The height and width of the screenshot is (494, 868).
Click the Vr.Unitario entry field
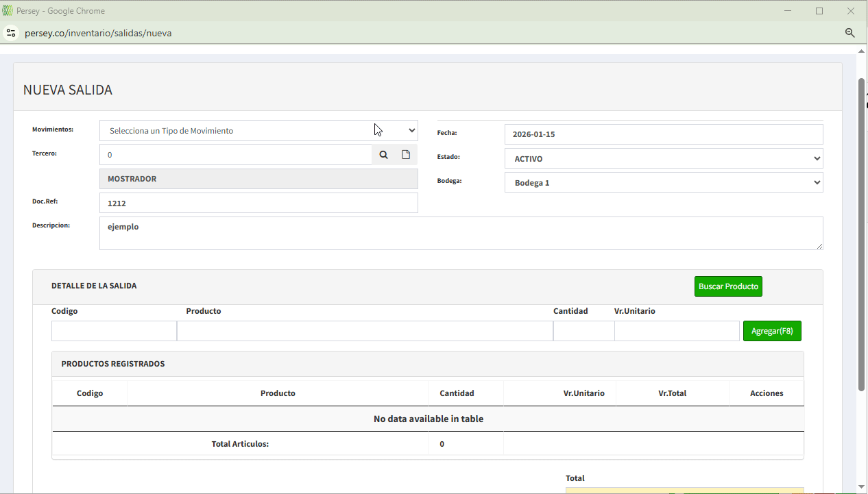[677, 331]
